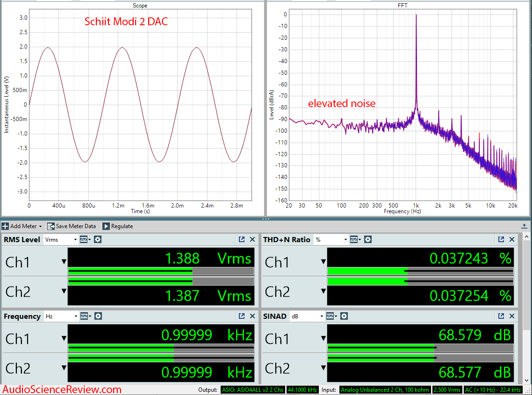This screenshot has width=532, height=395.
Task: Open THD+N Ratio unit dropdown (%)
Action: (x=331, y=240)
